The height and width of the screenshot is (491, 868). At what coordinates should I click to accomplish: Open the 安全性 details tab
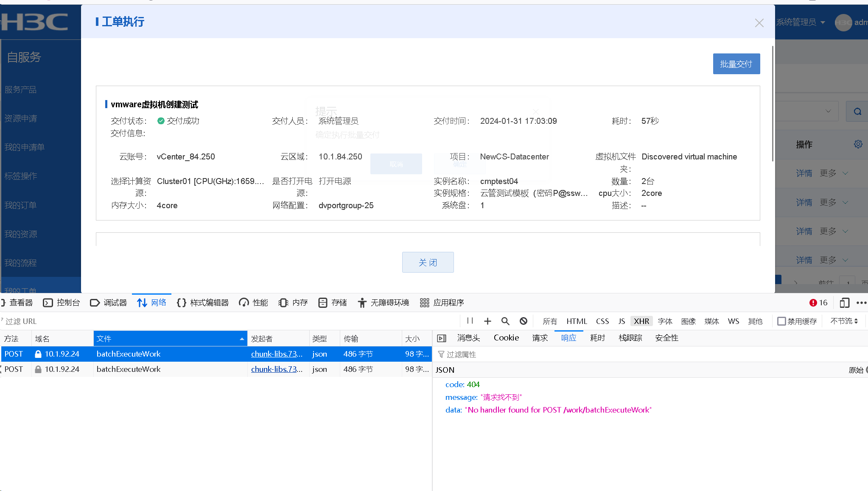[666, 338]
